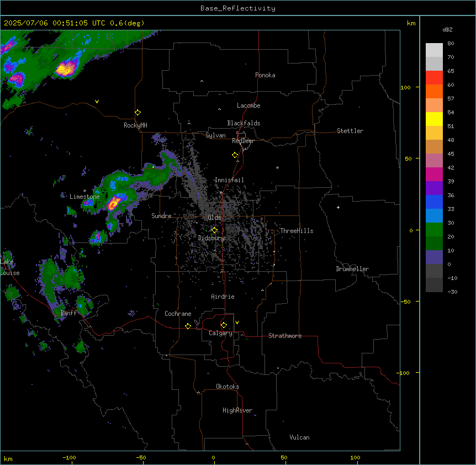Viewport: 476px width, 465px height.
Task: Select the RedDeer city label
Action: pos(243,141)
